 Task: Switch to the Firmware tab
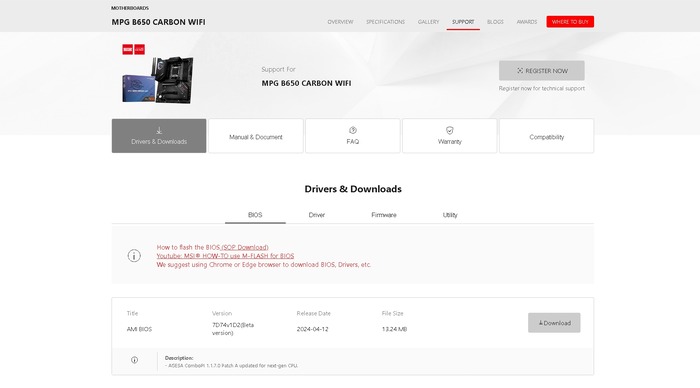click(x=384, y=215)
